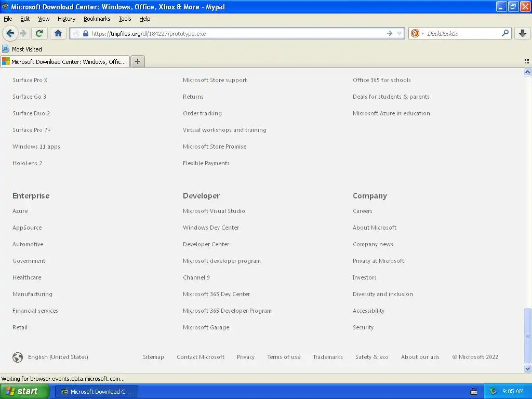Open the HoloLens 2 link

[27, 163]
